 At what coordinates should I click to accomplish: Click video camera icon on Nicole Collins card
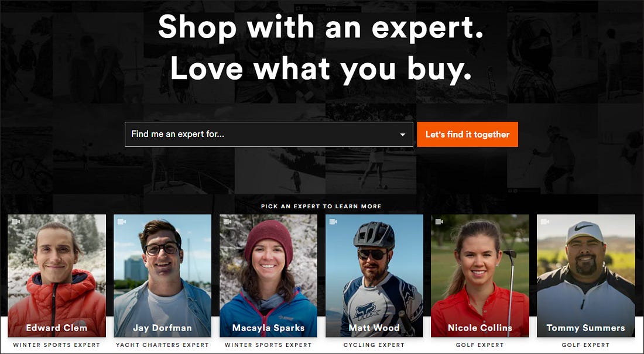(440, 222)
